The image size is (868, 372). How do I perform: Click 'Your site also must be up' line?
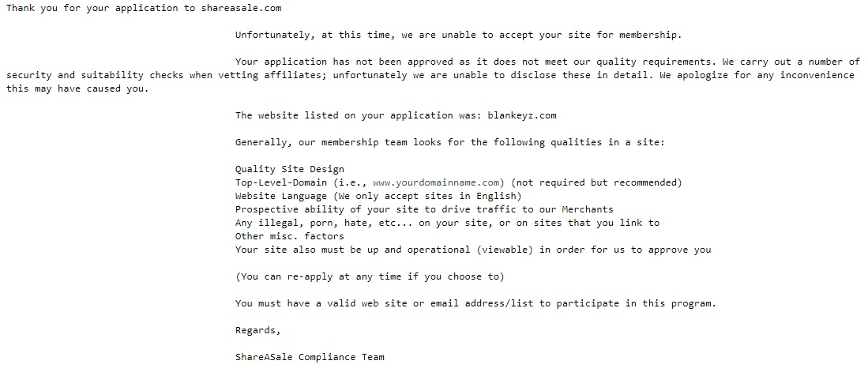[473, 250]
